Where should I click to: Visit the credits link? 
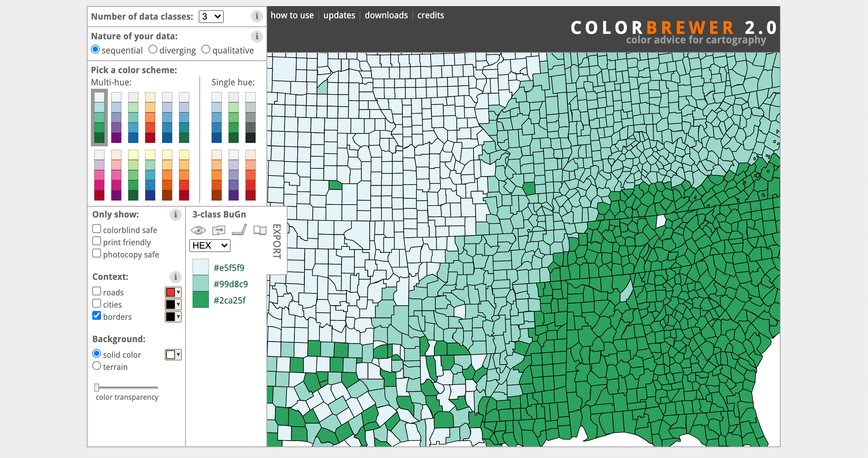click(x=431, y=15)
